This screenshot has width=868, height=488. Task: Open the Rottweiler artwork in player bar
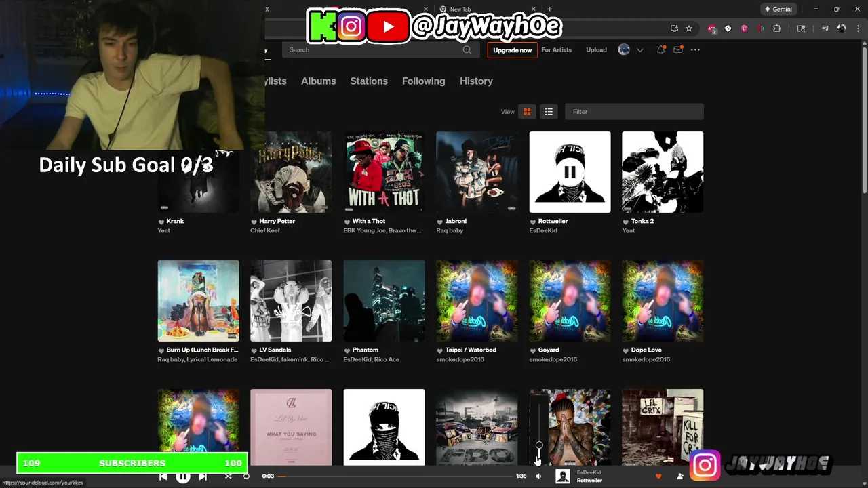(563, 476)
